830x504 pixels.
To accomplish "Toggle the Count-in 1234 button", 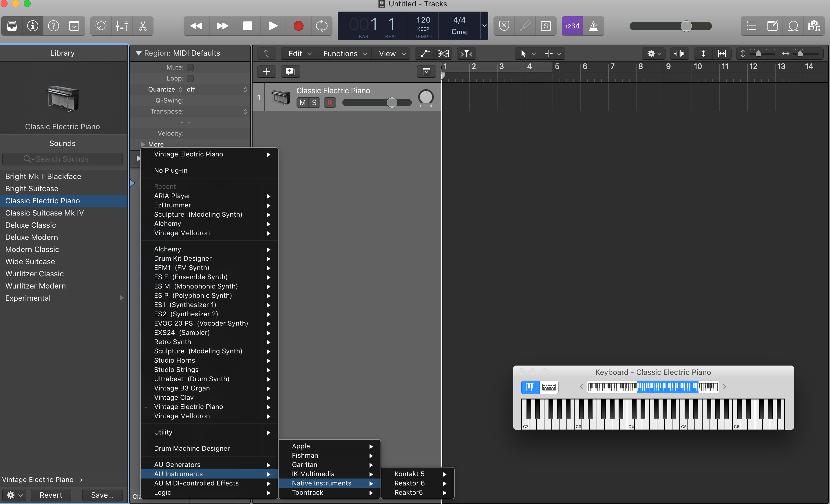I will coord(572,26).
